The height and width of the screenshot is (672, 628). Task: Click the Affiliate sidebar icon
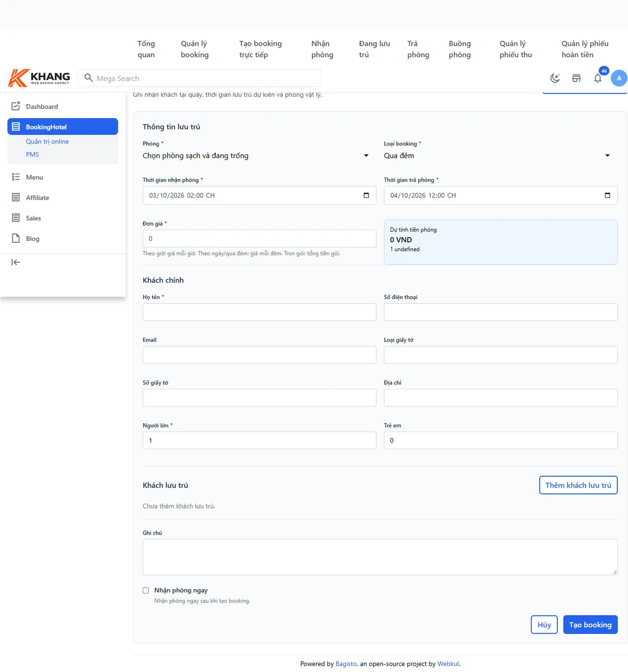(x=16, y=197)
